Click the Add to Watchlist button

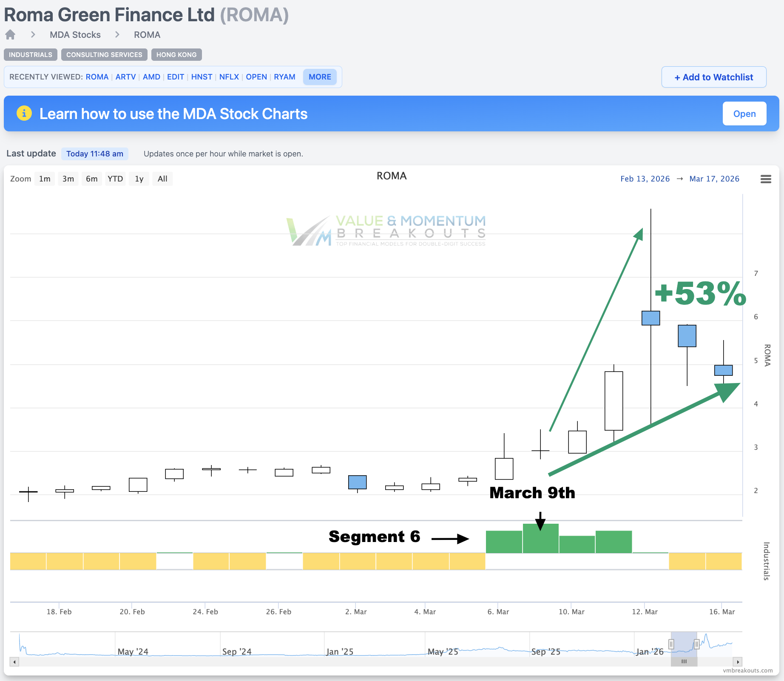pos(714,77)
